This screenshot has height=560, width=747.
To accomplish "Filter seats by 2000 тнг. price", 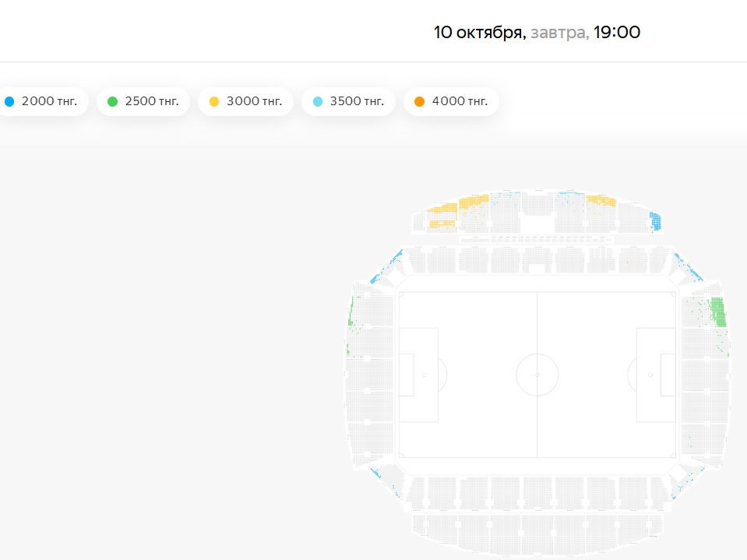I will (42, 101).
